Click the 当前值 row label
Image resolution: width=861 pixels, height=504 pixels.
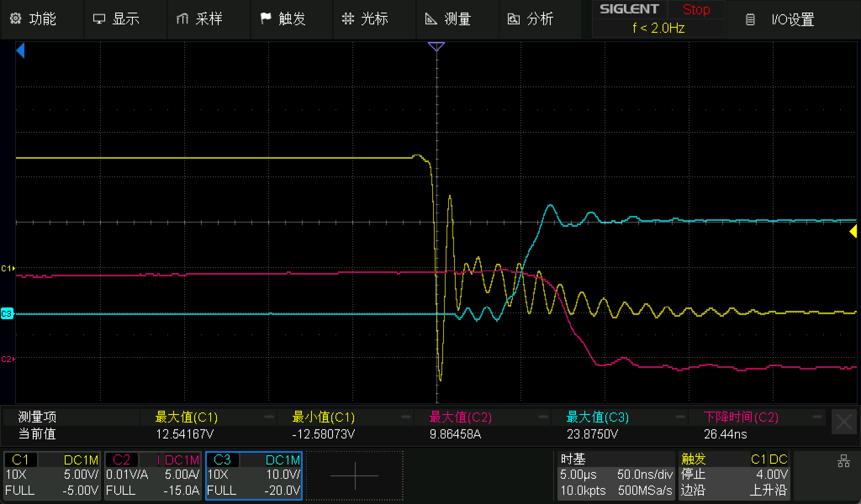pyautogui.click(x=37, y=434)
